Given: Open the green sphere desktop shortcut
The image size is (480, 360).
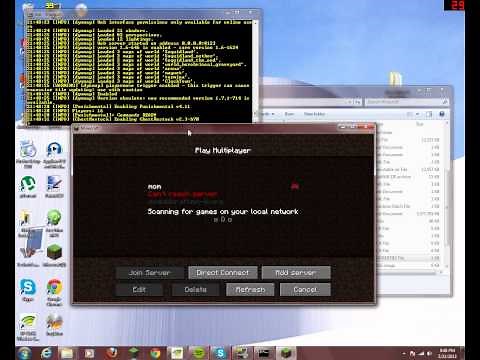Looking at the screenshot, I should click(54, 223).
